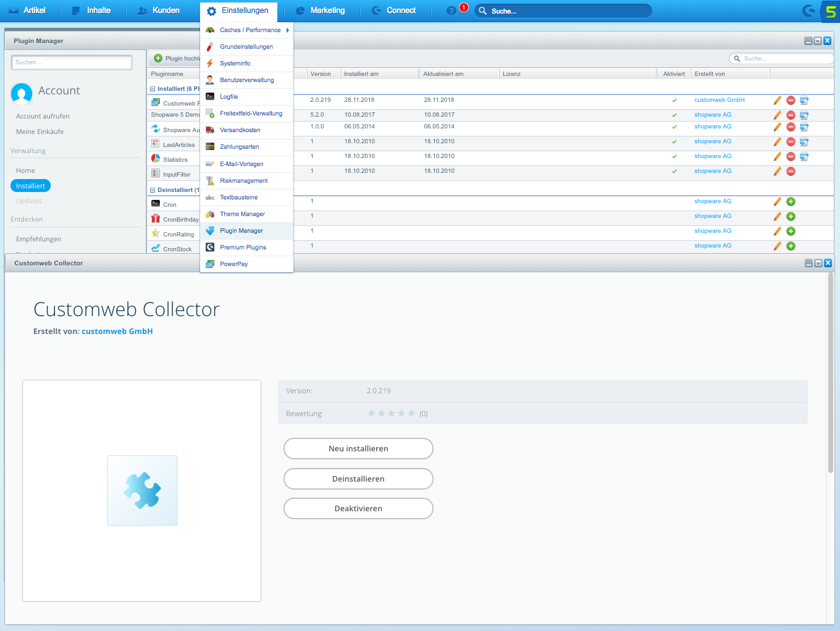Click the Neu installieren button

pyautogui.click(x=358, y=449)
